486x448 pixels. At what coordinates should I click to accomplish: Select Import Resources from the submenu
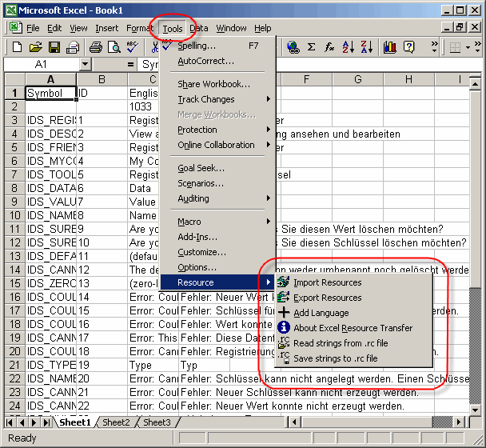pos(327,282)
